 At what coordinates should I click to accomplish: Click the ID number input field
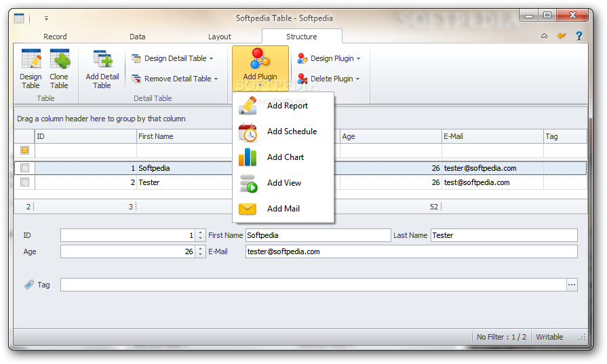tap(128, 235)
